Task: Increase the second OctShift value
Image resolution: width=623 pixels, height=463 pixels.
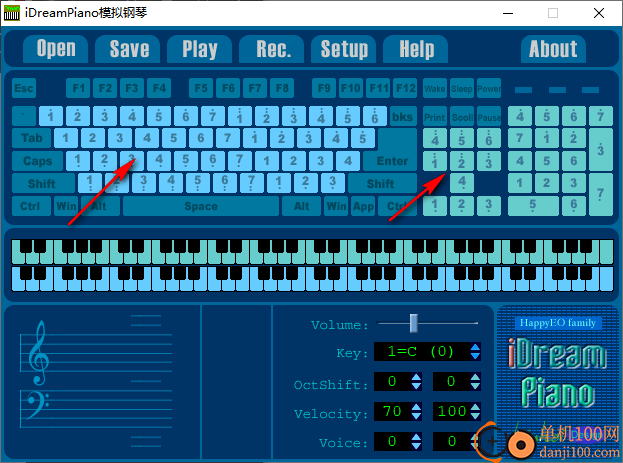Action: pos(475,377)
